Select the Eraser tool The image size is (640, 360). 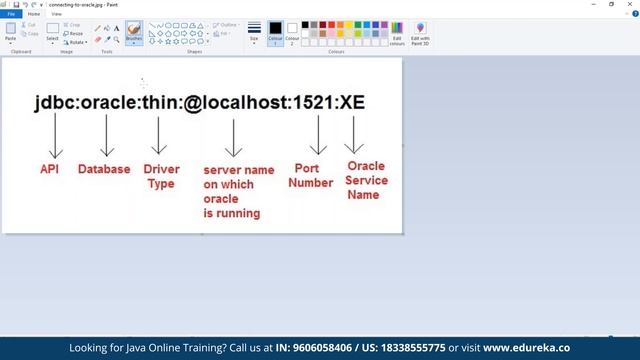pyautogui.click(x=98, y=40)
